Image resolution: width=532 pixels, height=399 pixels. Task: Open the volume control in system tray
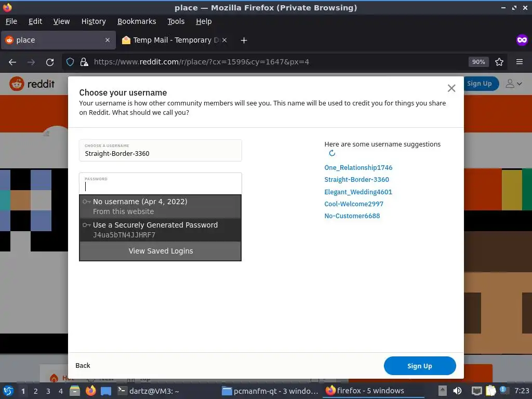[457, 391]
